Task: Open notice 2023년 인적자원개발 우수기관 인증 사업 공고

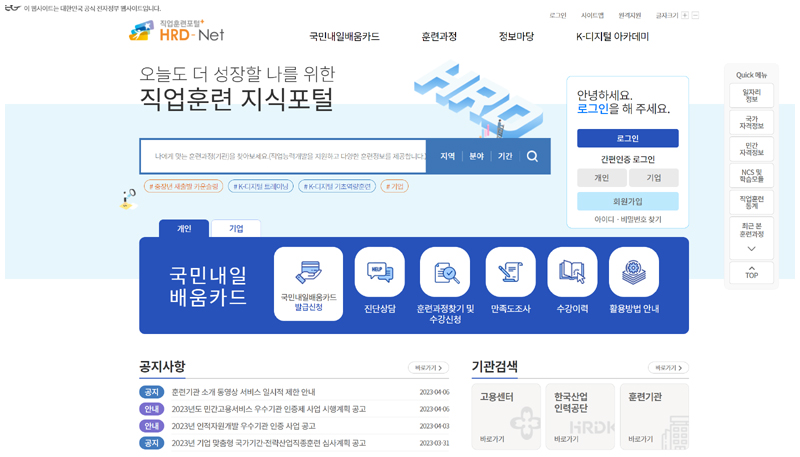Action: point(243,426)
